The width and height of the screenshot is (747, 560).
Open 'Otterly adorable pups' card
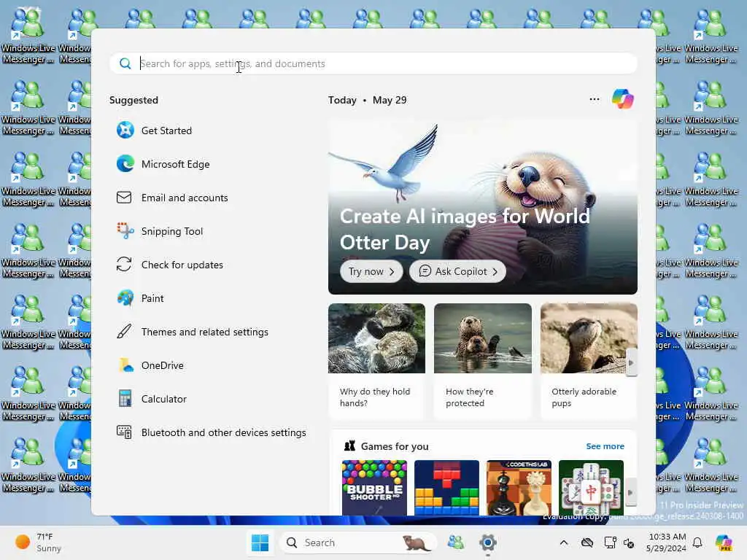[589, 361]
